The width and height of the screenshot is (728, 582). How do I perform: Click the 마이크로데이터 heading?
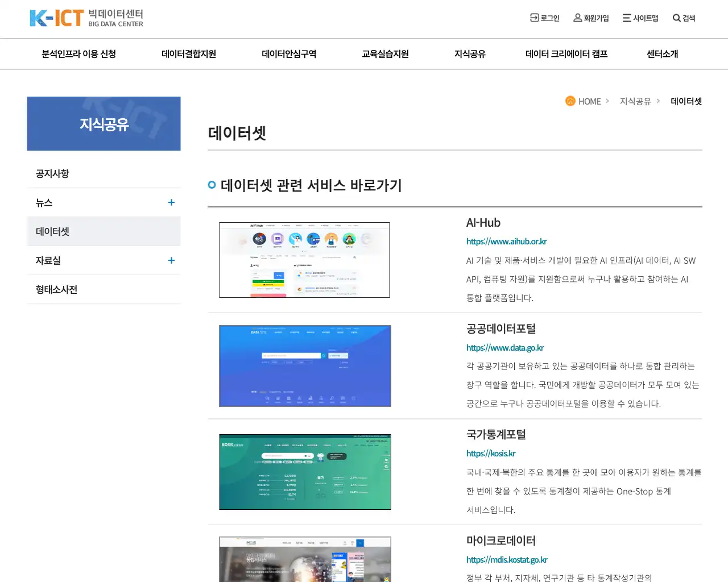pos(501,541)
